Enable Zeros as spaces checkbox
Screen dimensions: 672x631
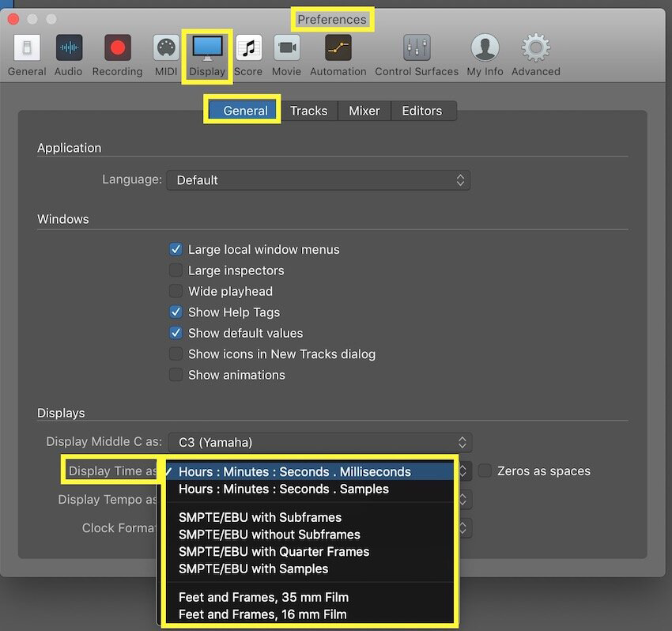pyautogui.click(x=485, y=470)
